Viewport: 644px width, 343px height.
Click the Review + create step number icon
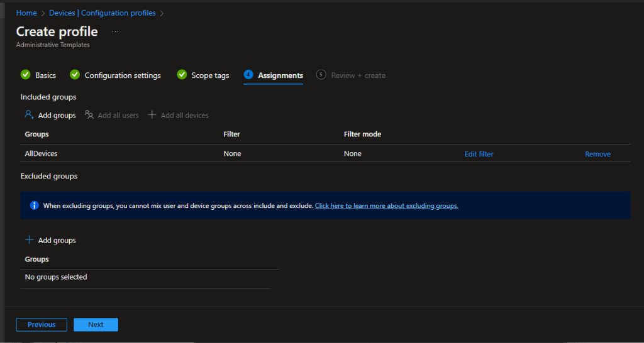[x=321, y=75]
